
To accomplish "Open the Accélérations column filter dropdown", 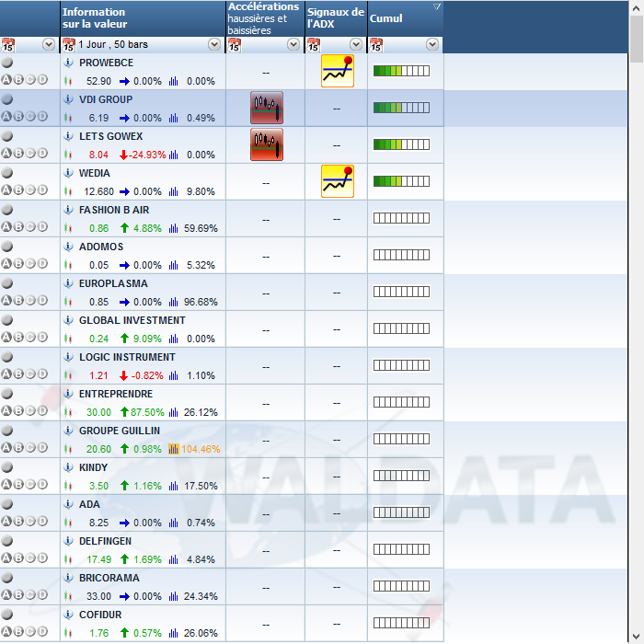I will click(x=293, y=44).
